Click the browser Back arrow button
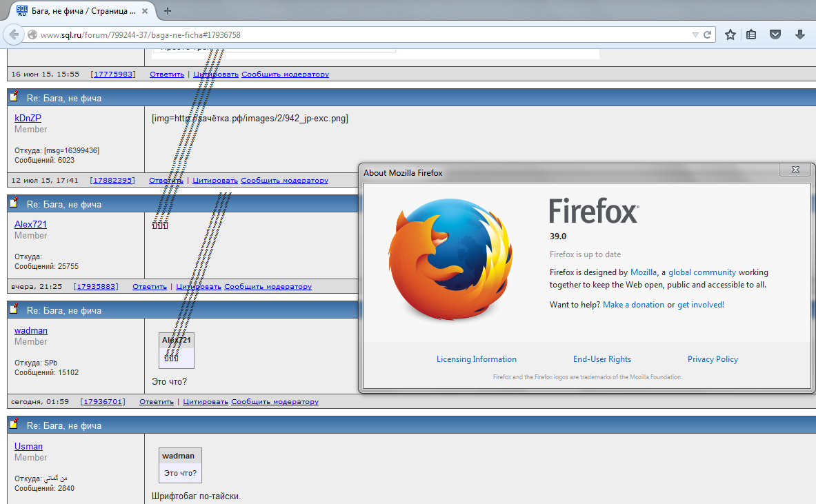 tap(14, 34)
